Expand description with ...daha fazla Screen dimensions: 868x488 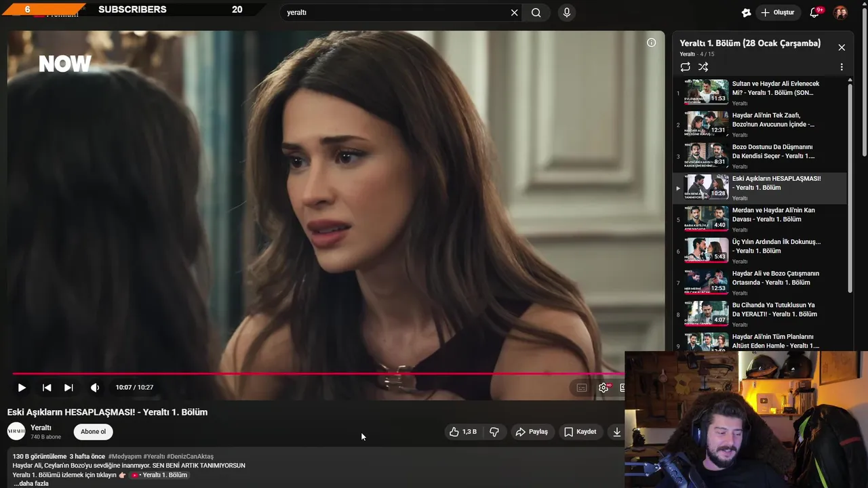31,483
